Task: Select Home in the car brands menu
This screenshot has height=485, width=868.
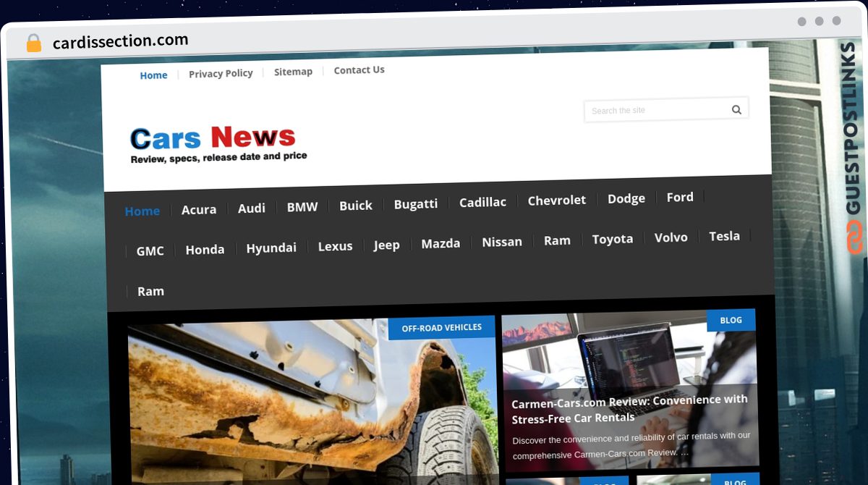Action: coord(142,211)
